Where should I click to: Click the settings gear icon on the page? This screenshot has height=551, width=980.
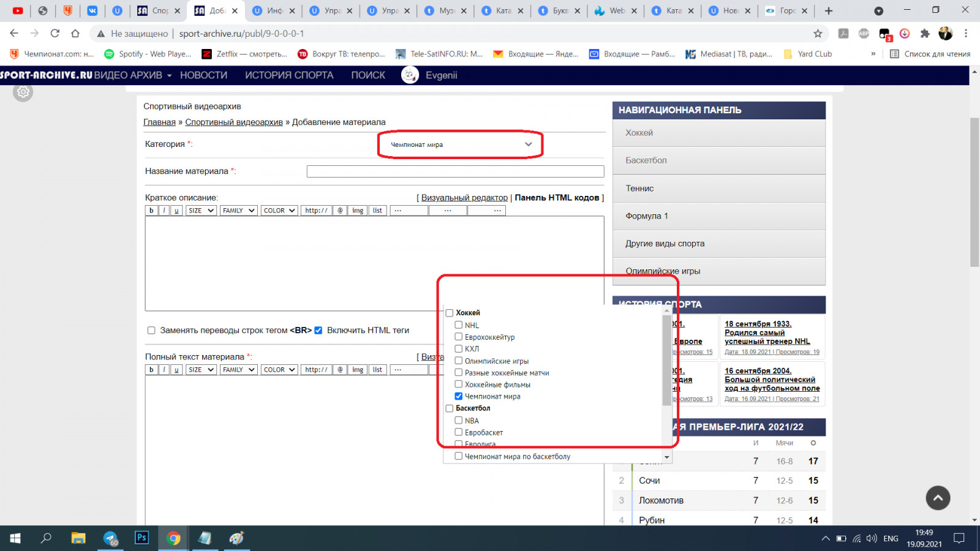tap(23, 92)
